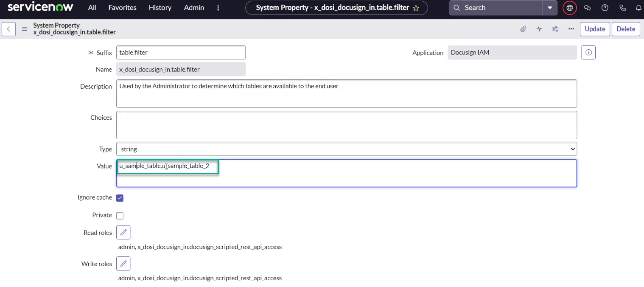Open the History menu

pyautogui.click(x=160, y=8)
